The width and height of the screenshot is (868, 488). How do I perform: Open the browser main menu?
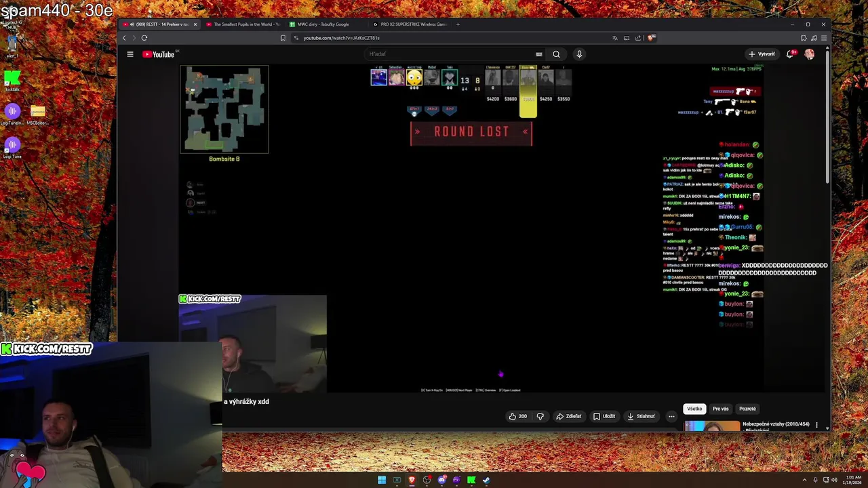823,38
